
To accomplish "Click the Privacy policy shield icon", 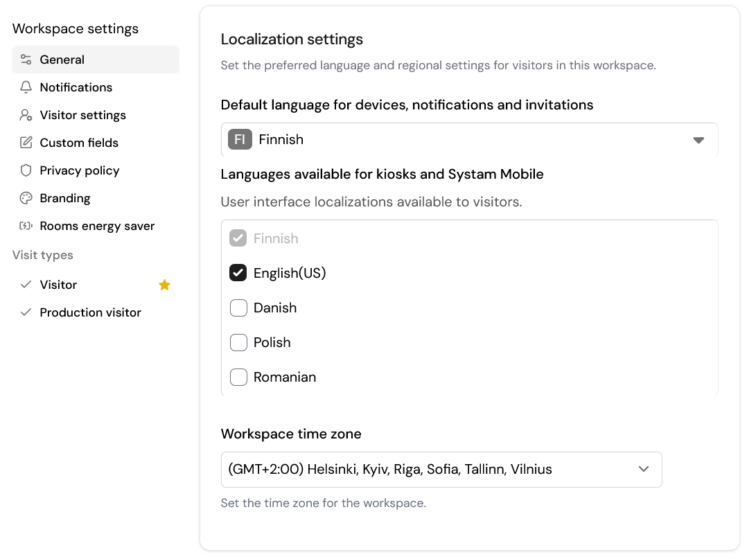I will [x=26, y=170].
